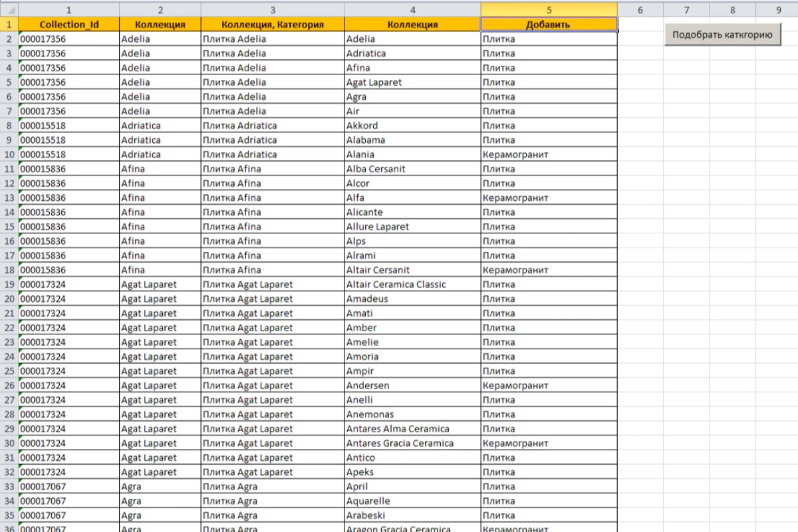The width and height of the screenshot is (798, 532).
Task: Click the 'Amelie' cell
Action: point(413,342)
